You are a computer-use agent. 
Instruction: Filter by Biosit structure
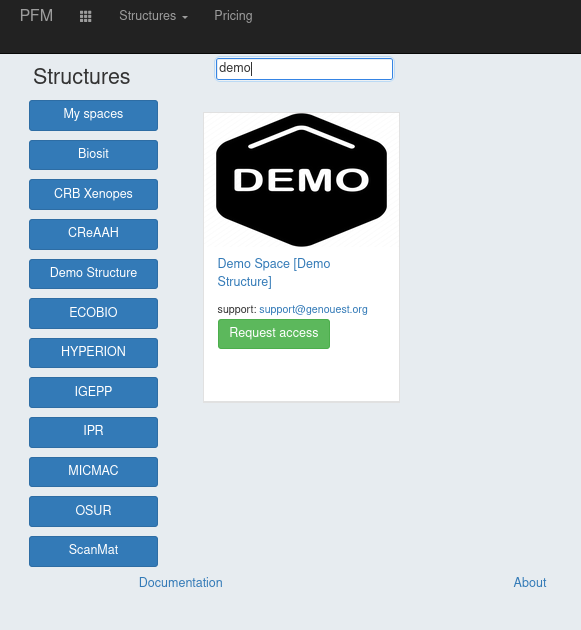[x=93, y=155]
